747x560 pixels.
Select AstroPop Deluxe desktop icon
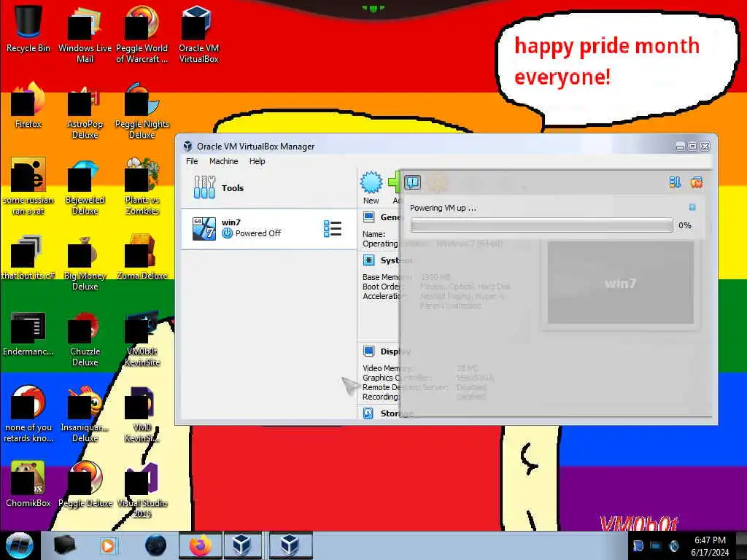pos(85,111)
